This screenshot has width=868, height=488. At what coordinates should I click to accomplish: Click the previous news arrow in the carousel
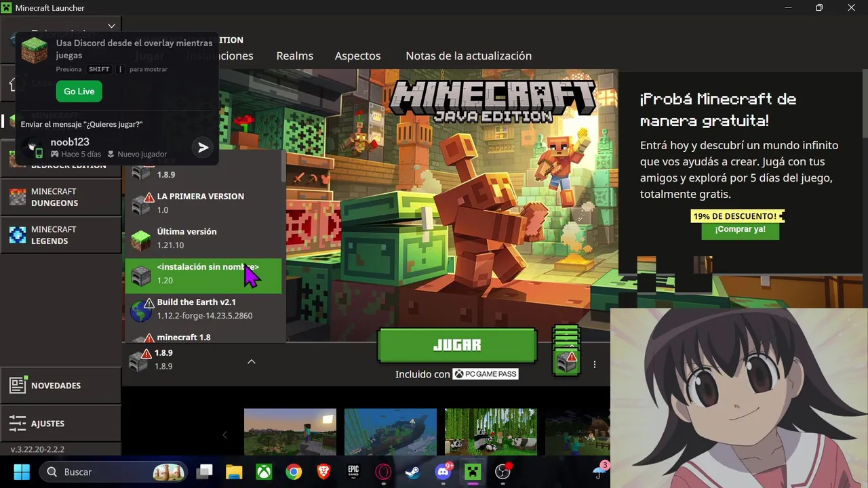(224, 435)
